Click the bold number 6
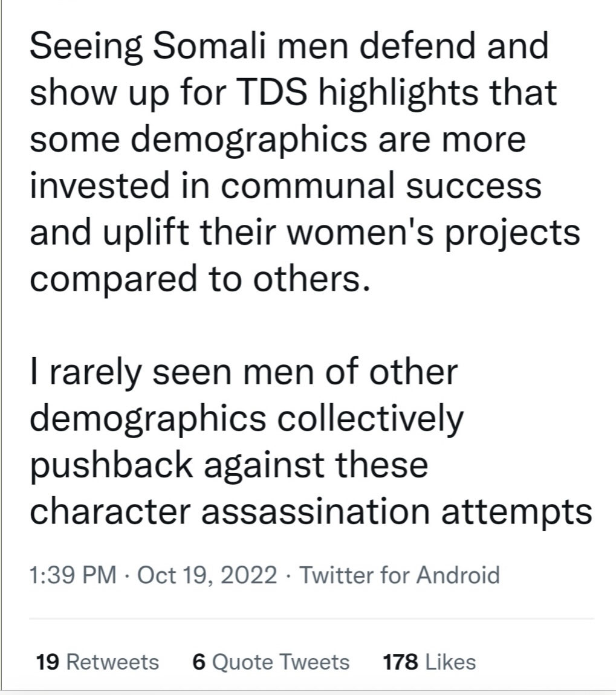616x695 pixels. (199, 662)
